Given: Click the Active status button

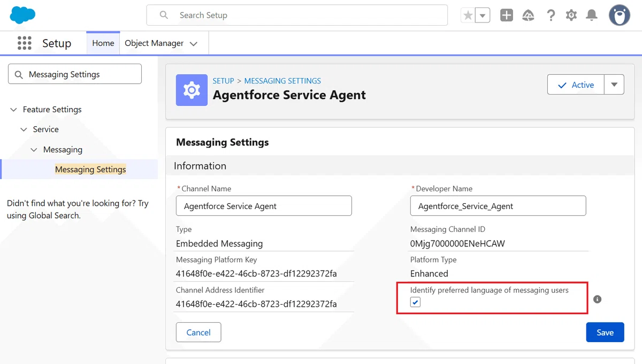Looking at the screenshot, I should (576, 84).
